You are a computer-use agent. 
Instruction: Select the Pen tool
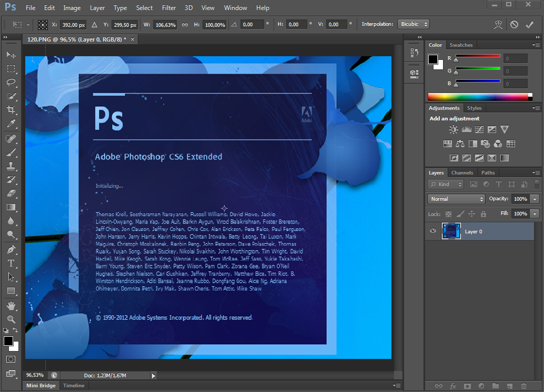[11, 250]
